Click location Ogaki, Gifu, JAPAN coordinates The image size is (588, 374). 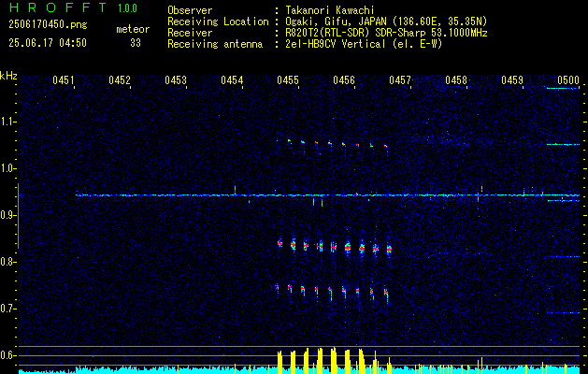pos(386,22)
